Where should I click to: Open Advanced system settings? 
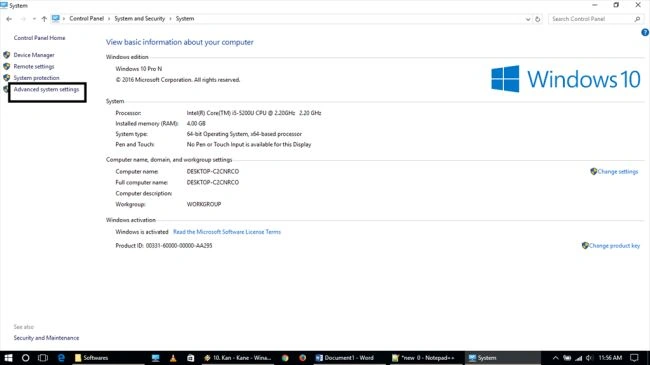point(46,90)
